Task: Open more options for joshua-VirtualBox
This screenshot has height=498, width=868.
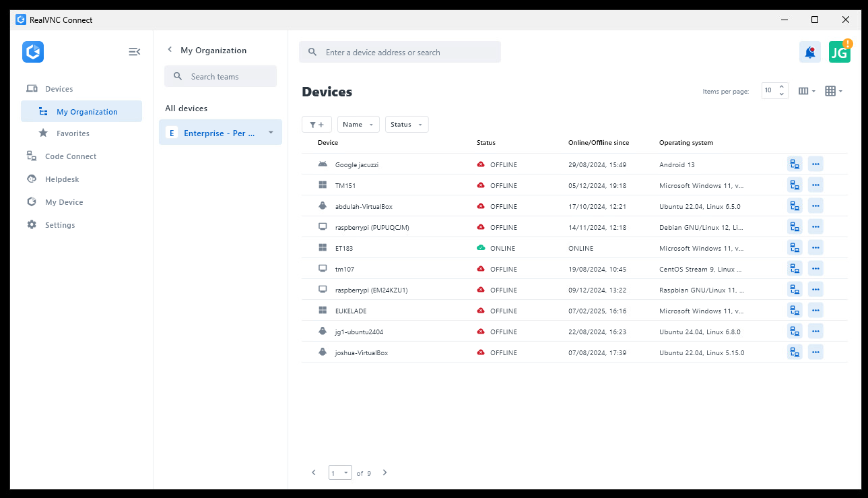Action: pos(815,352)
